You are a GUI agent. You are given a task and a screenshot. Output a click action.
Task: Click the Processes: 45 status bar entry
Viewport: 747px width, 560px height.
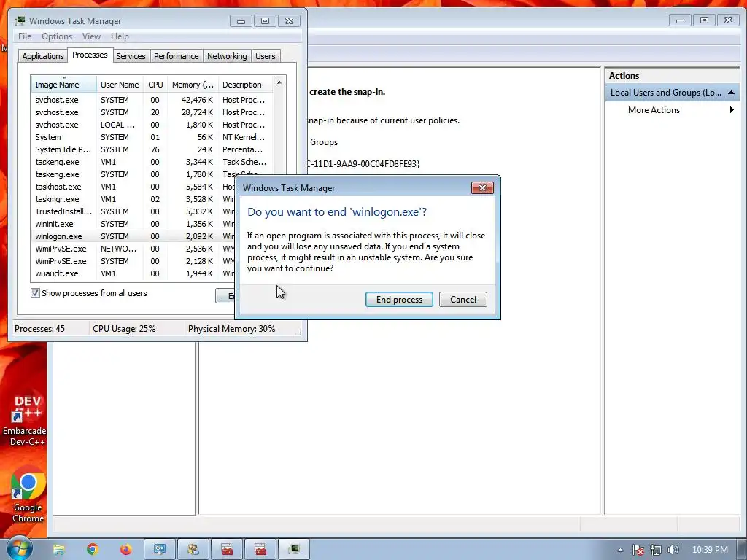pyautogui.click(x=39, y=329)
